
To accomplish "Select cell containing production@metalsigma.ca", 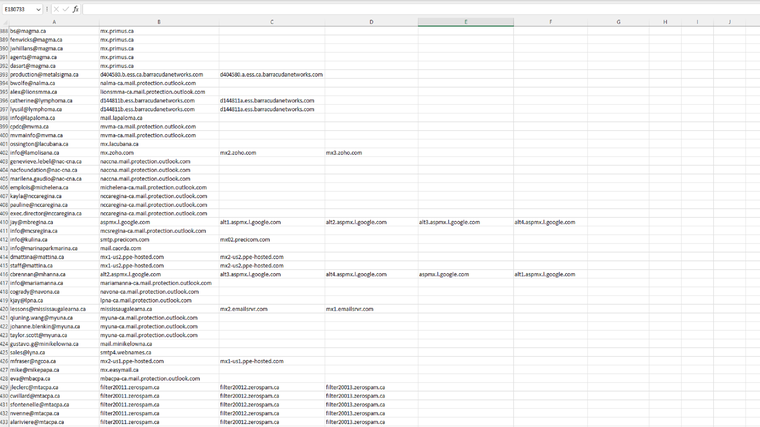I will tap(45, 74).
